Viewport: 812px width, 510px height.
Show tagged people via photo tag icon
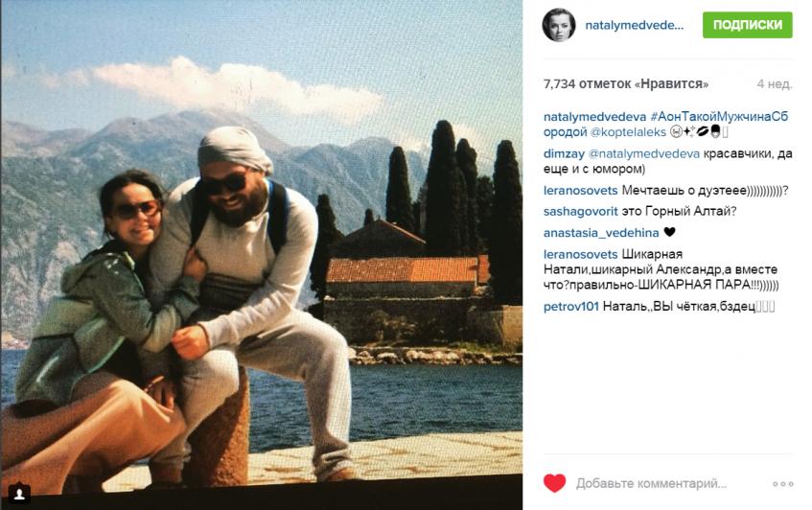[19, 494]
